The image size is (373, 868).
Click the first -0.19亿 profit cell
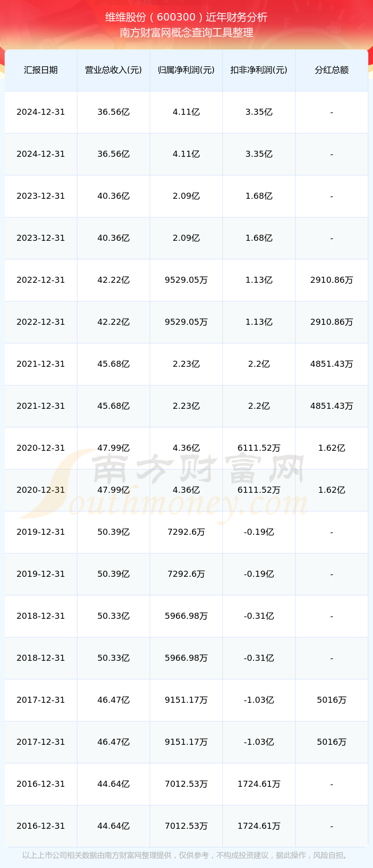pyautogui.click(x=259, y=532)
